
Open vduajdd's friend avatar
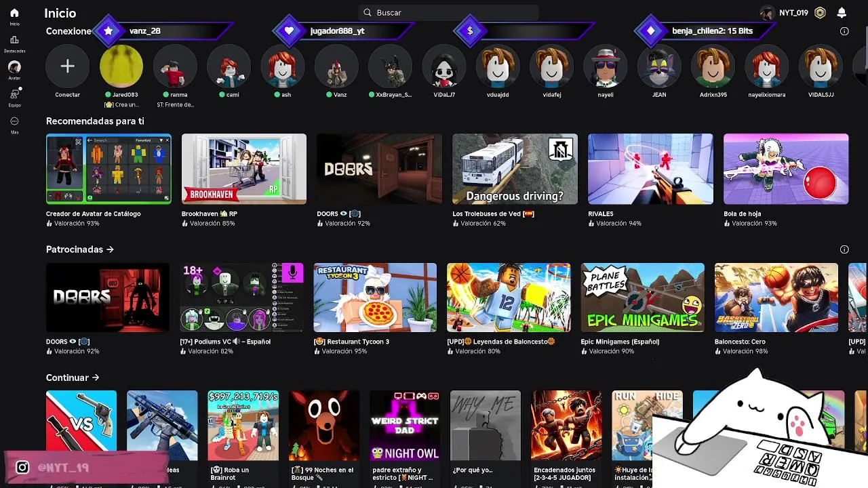498,66
